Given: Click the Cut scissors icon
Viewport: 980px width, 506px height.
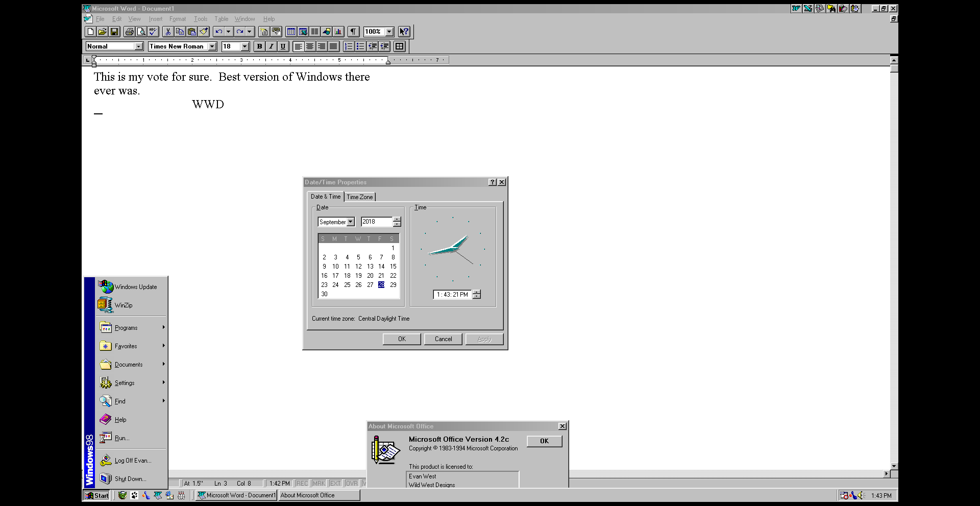Looking at the screenshot, I should tap(168, 32).
